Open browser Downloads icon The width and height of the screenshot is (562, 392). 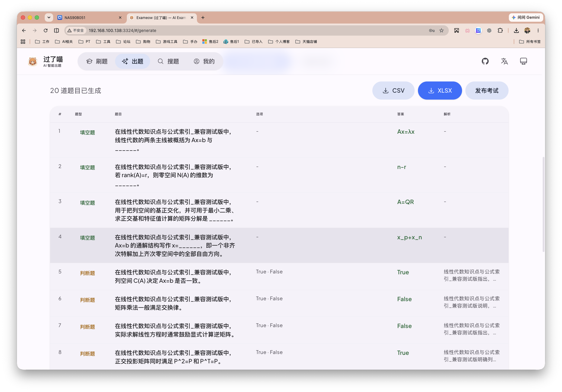pyautogui.click(x=516, y=30)
